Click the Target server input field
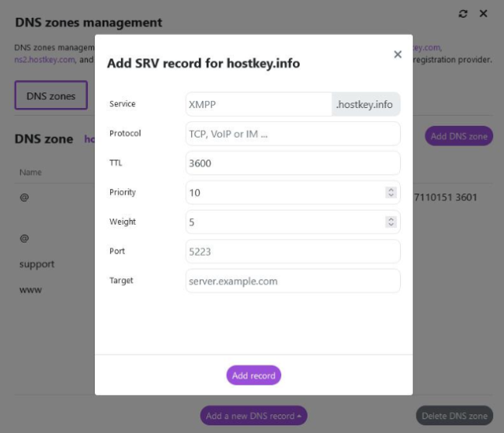This screenshot has width=504, height=433. 293,281
